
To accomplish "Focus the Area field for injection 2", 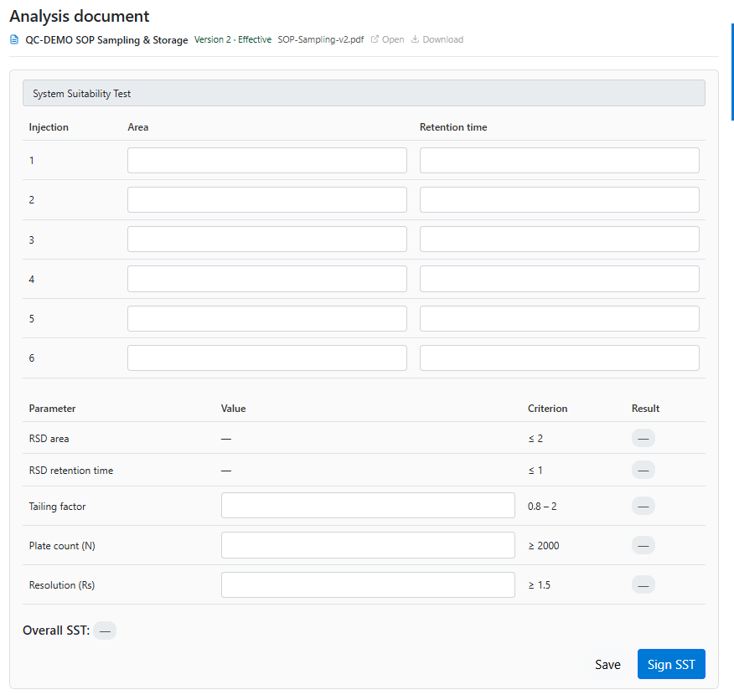I will (267, 200).
